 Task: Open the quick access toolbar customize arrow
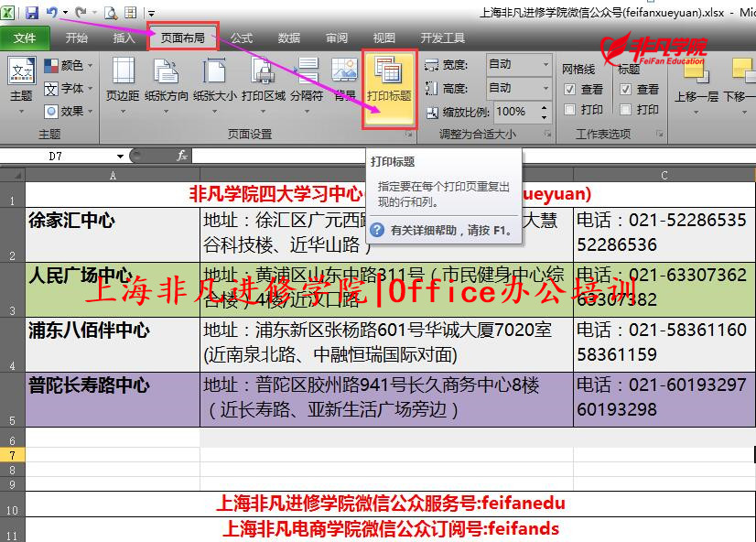tap(151, 14)
